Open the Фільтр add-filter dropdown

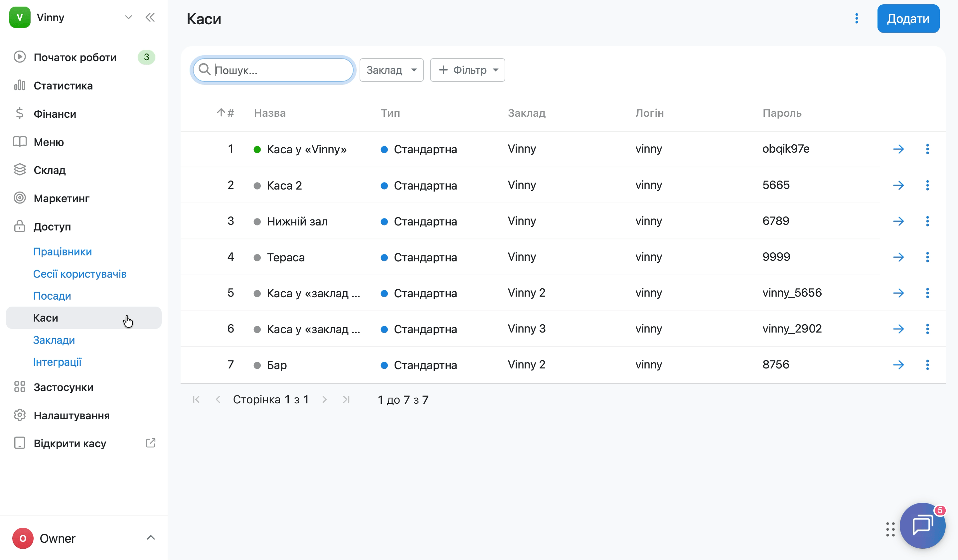click(x=467, y=70)
